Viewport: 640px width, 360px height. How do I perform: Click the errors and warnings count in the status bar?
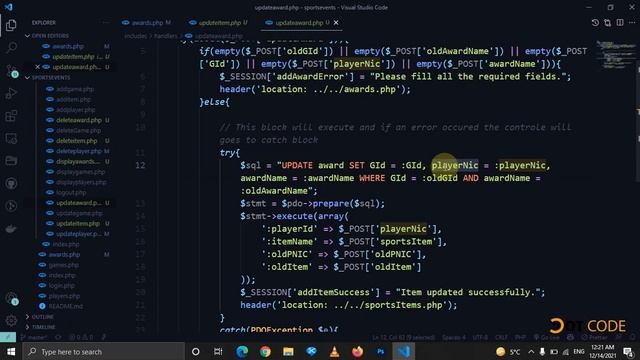pyautogui.click(x=81, y=338)
